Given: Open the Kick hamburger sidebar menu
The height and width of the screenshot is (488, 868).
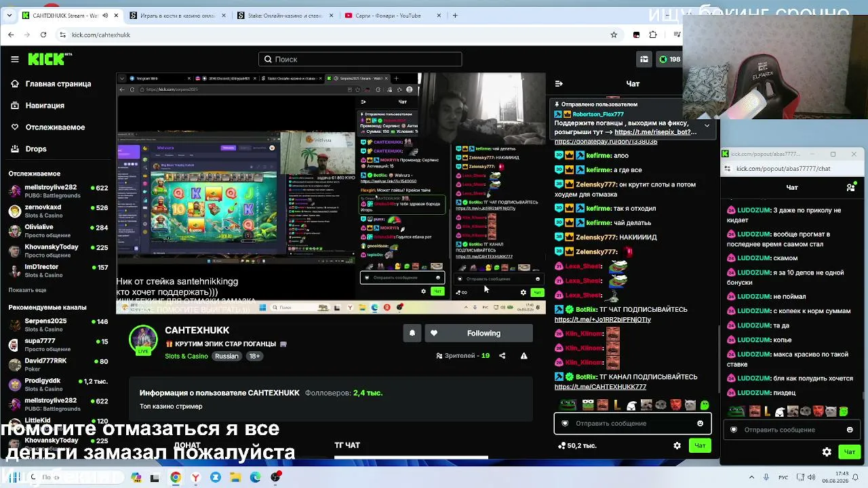Looking at the screenshot, I should pos(15,59).
